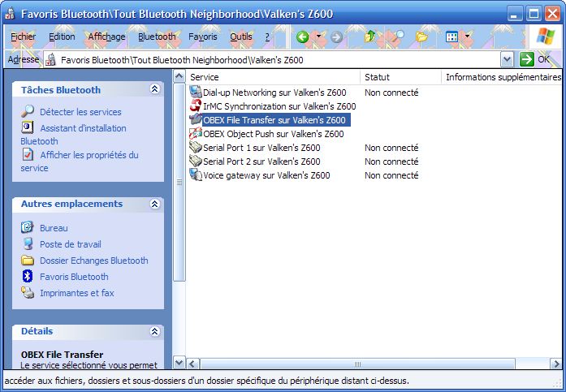Open the Edition menu
The image size is (566, 392).
click(62, 37)
